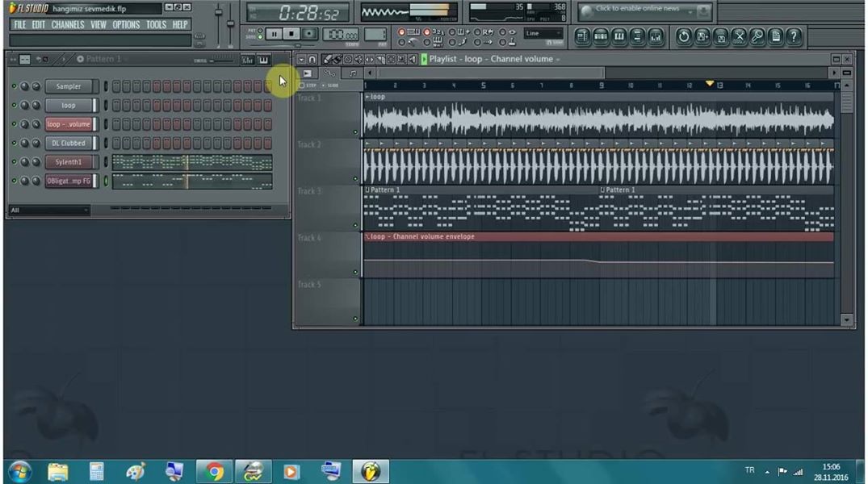Pause playback with the pause button
The height and width of the screenshot is (484, 868).
(x=274, y=34)
